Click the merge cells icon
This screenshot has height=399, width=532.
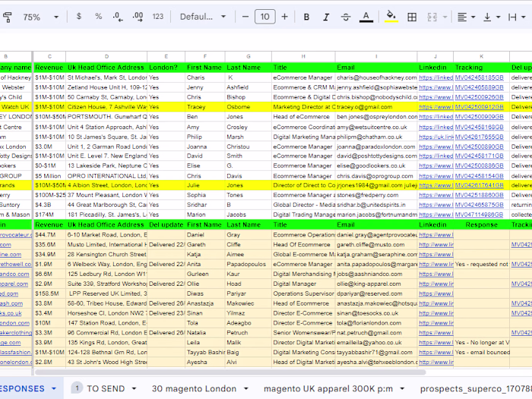pyautogui.click(x=434, y=17)
